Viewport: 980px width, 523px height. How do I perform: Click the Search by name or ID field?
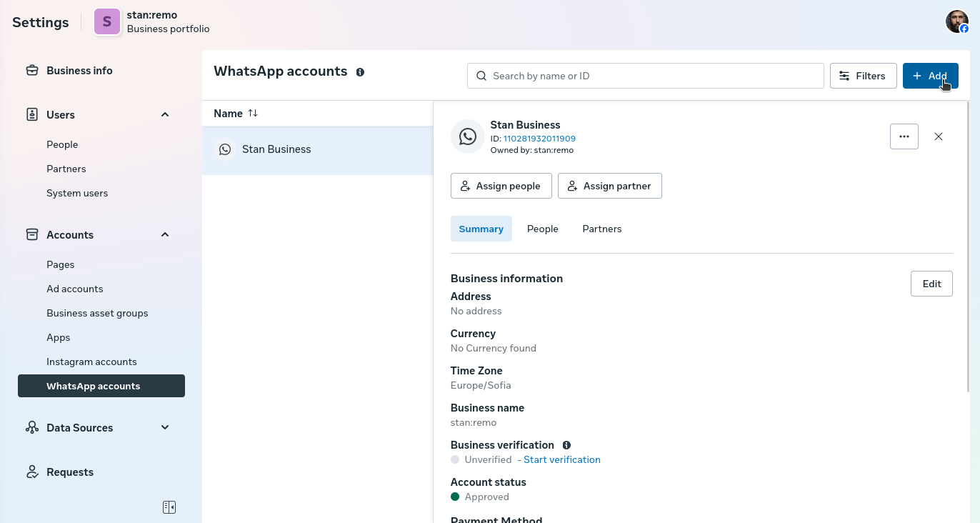[x=645, y=76]
